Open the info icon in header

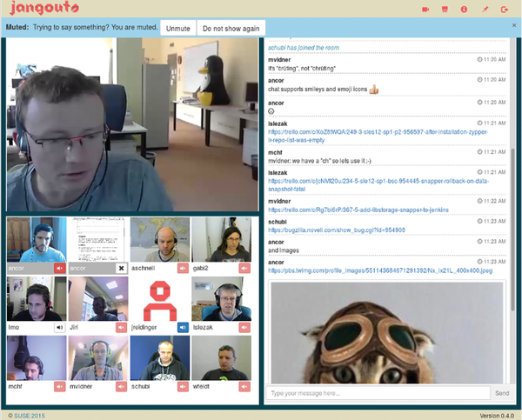tap(464, 10)
